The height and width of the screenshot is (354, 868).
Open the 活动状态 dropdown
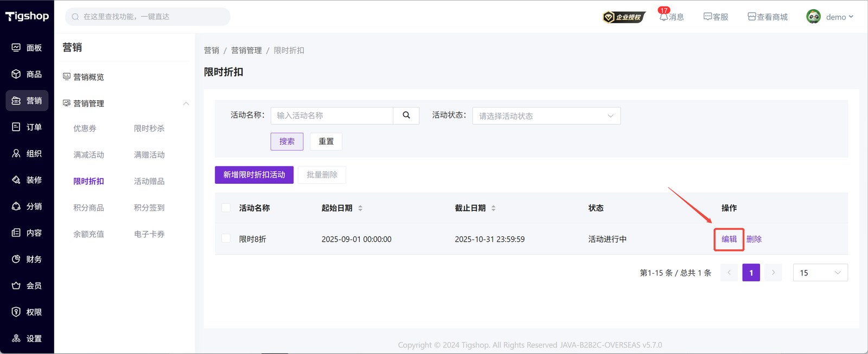click(x=546, y=116)
